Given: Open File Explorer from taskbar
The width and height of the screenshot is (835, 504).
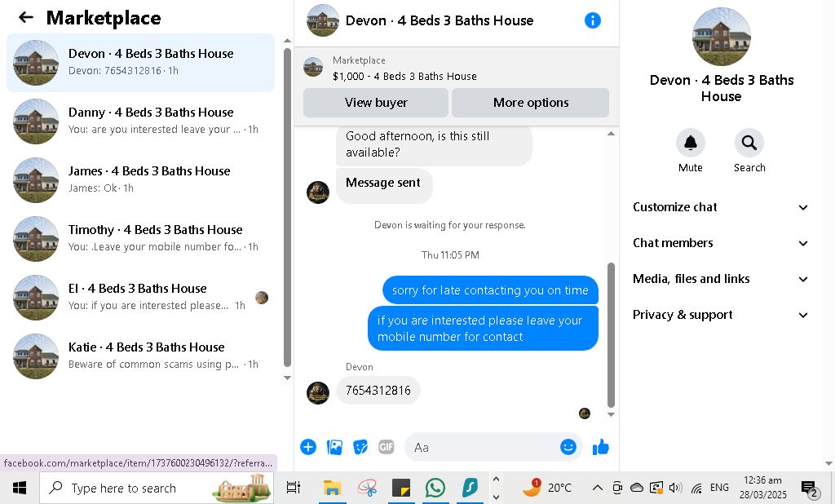Looking at the screenshot, I should 333,488.
